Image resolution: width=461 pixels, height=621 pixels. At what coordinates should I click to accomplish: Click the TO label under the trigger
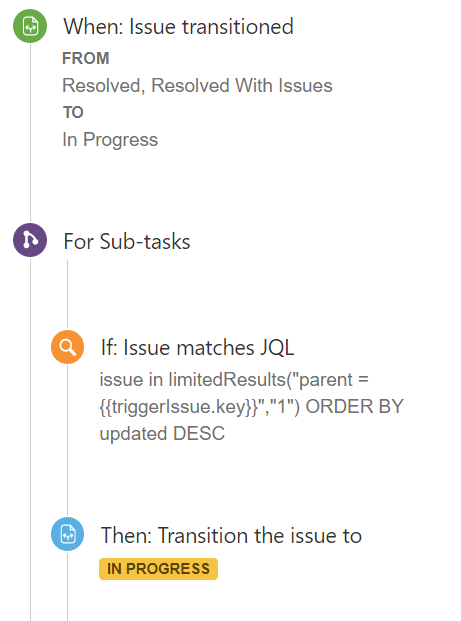pos(73,112)
